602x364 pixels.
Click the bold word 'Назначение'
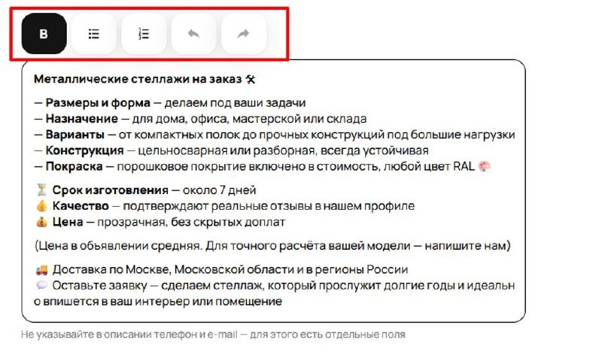(82, 119)
